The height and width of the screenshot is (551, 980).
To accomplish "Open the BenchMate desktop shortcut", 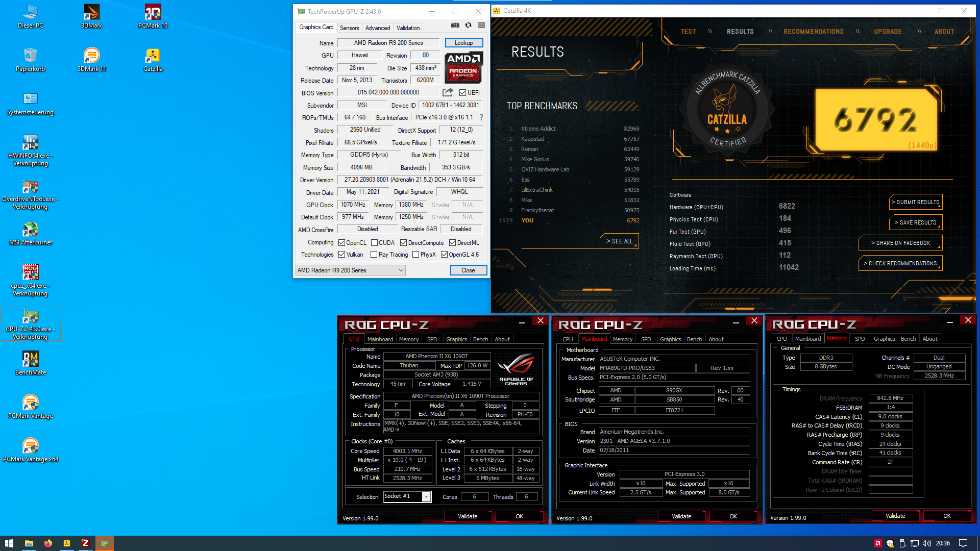I will [31, 363].
